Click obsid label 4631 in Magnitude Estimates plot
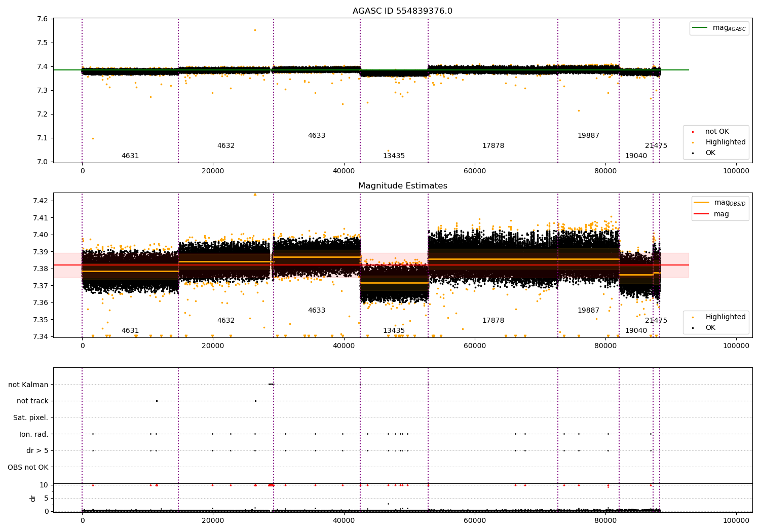This screenshot has height=532, width=760. click(130, 331)
